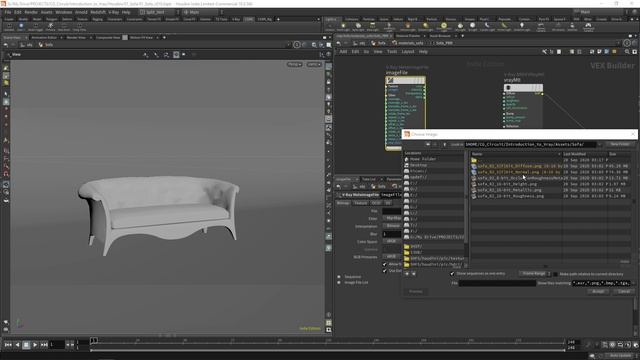Toggle Show sequences as one entry checkbox
The height and width of the screenshot is (360, 640).
click(x=452, y=273)
